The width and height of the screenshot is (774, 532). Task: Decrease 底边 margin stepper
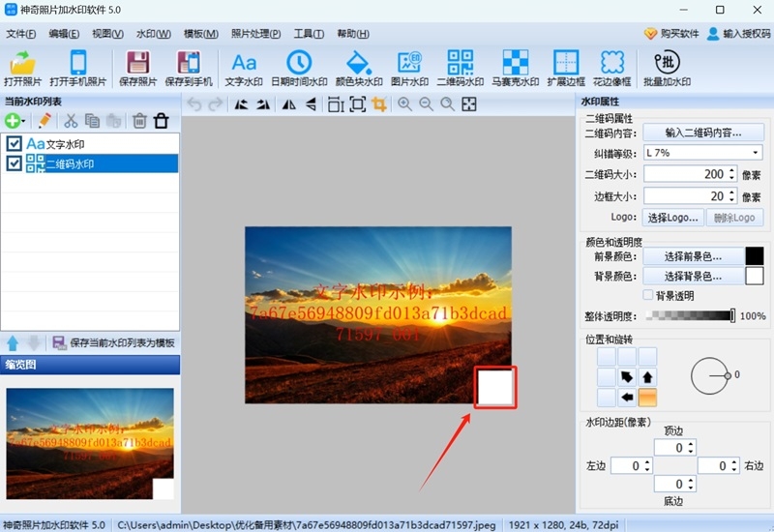(x=691, y=488)
